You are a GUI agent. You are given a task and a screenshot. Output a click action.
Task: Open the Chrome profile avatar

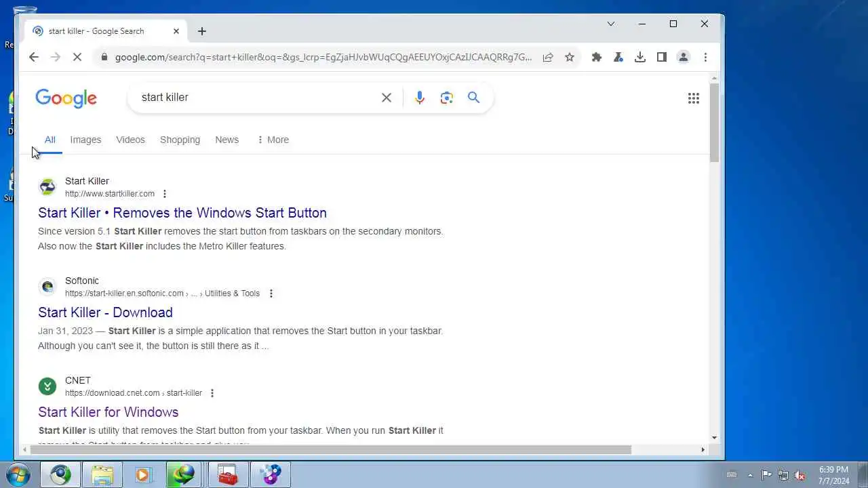click(x=684, y=58)
